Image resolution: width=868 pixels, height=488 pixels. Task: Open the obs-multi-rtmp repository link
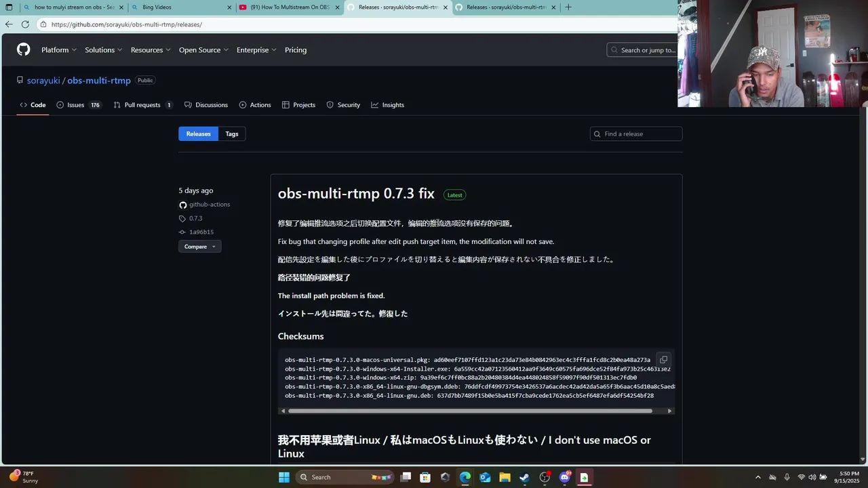(x=99, y=81)
